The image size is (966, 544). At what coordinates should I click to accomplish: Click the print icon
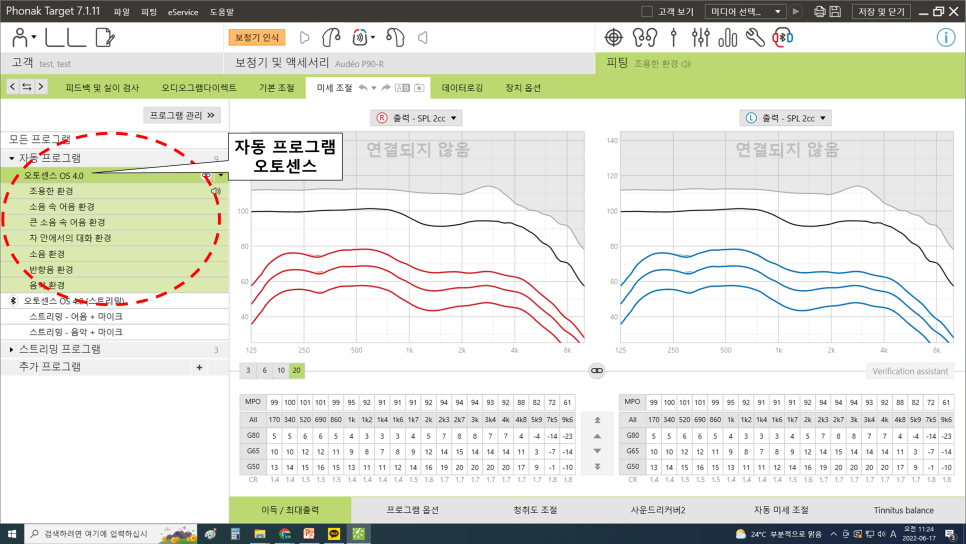tap(819, 11)
